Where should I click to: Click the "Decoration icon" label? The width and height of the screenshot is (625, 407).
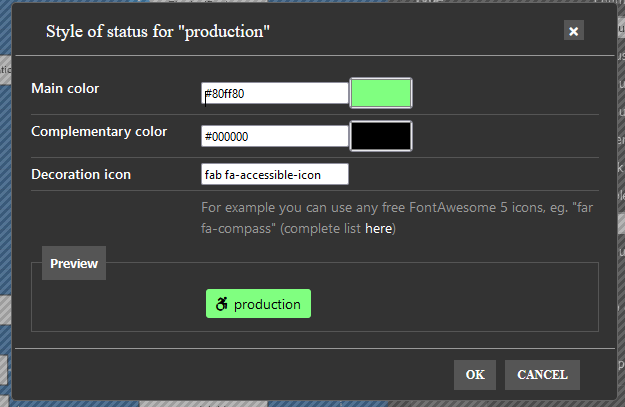[81, 175]
